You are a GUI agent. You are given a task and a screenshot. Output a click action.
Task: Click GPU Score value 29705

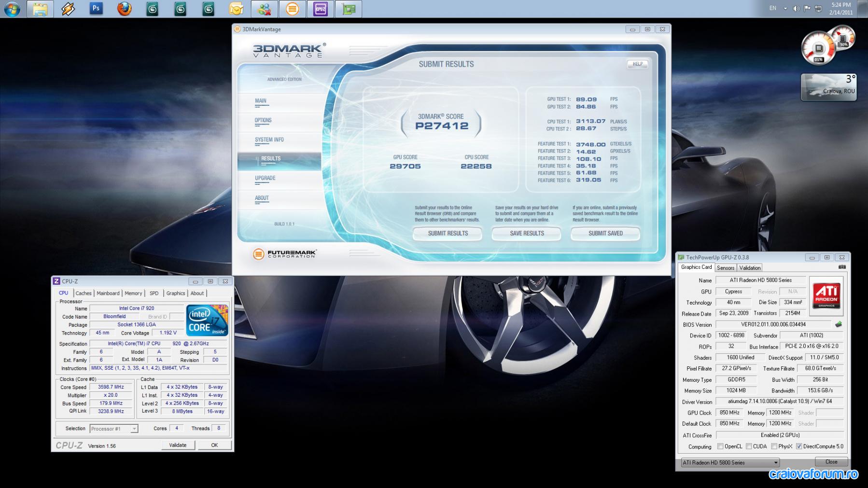[x=405, y=167]
